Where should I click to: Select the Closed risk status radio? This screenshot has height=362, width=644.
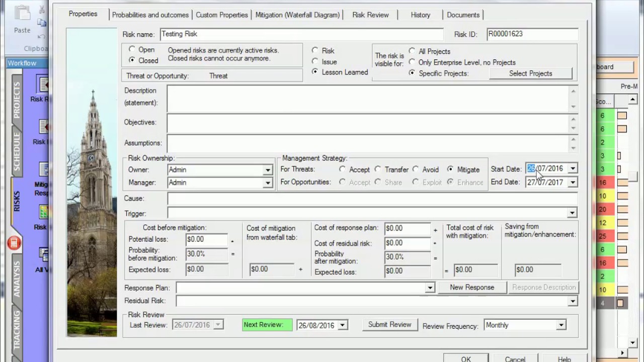(132, 60)
